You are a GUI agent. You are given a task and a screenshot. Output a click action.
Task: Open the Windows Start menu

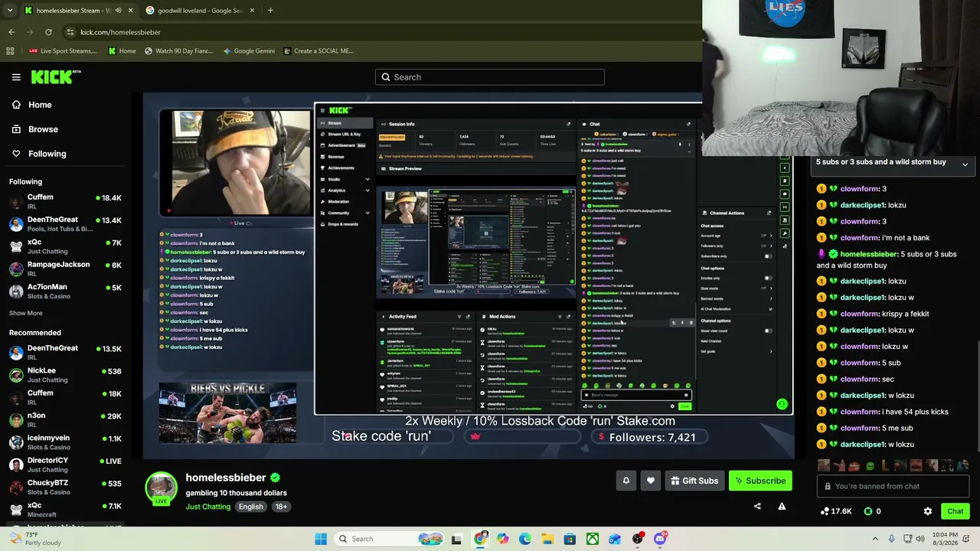[x=321, y=539]
